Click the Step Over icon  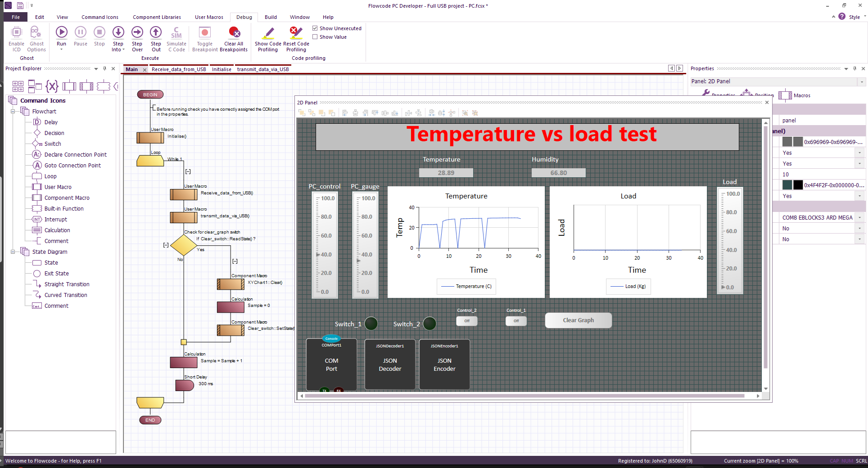coord(137,32)
